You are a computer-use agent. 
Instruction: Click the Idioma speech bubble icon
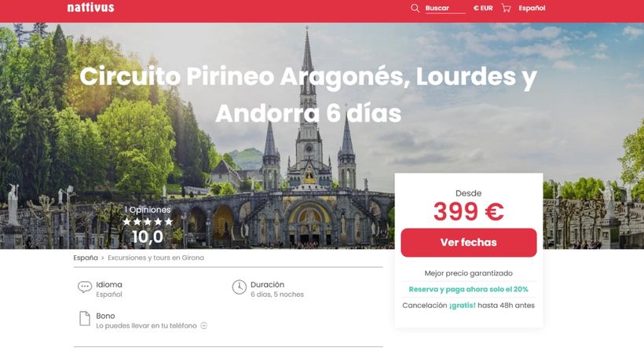[85, 287]
